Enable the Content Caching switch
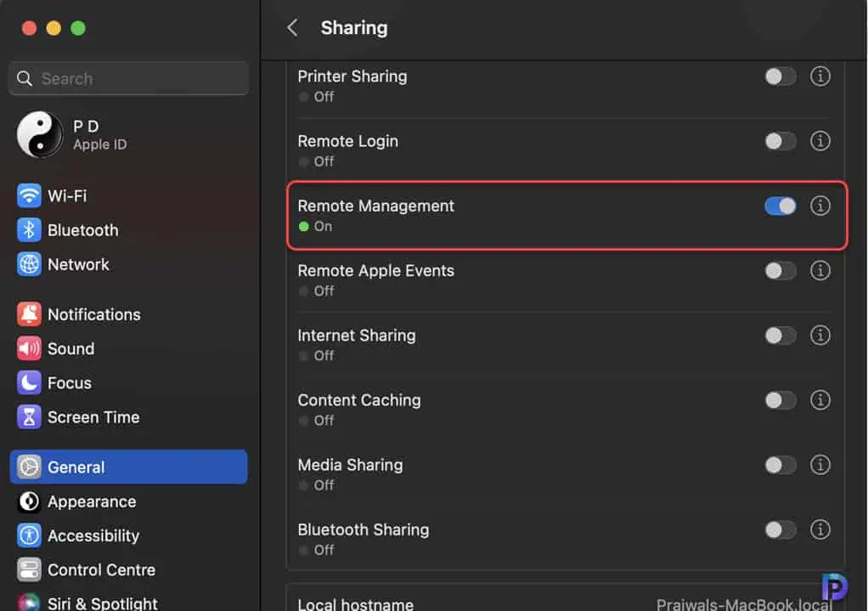The image size is (868, 611). tap(781, 400)
